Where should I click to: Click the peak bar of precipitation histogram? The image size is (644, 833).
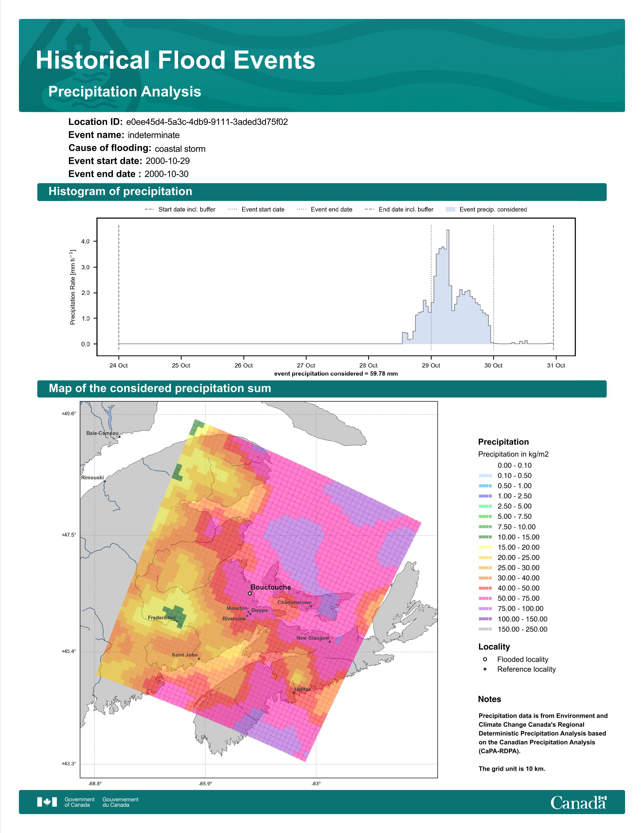pos(448,287)
